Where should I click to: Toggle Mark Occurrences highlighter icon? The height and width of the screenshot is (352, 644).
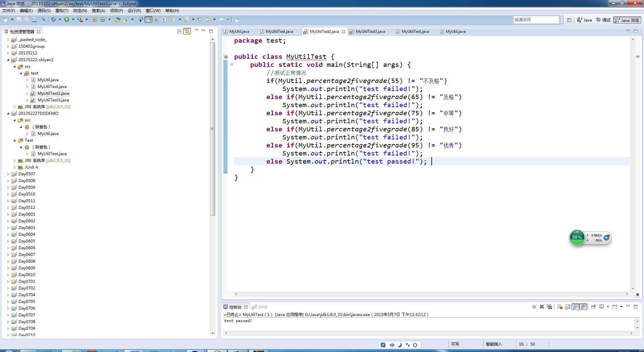click(148, 20)
